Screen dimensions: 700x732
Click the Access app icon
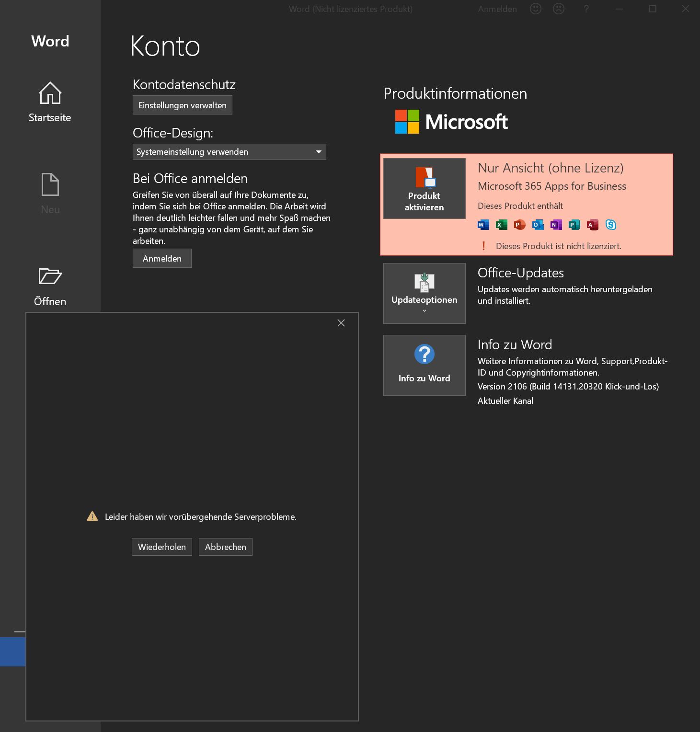593,225
